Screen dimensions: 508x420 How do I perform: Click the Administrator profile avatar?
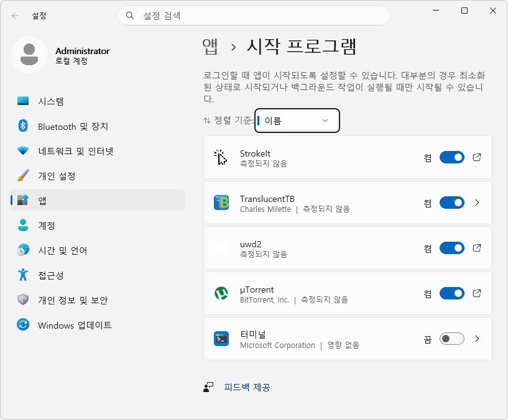[29, 55]
